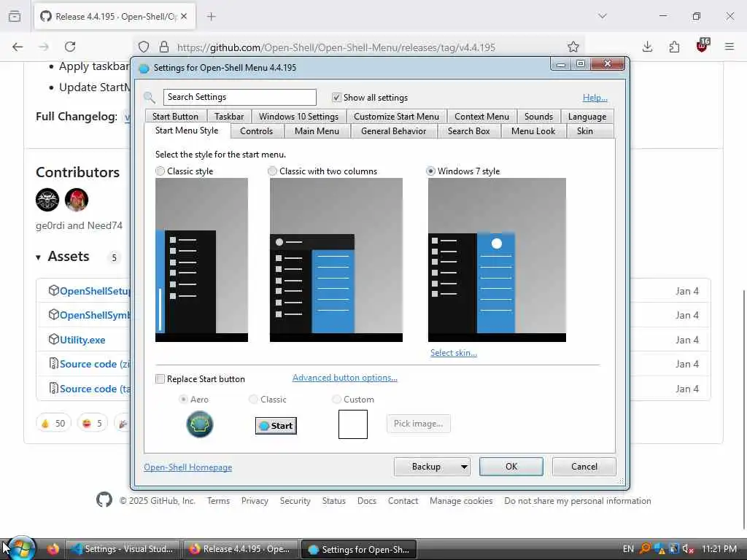Click the Firefox view sidebar icon
The width and height of the screenshot is (747, 560).
pos(15,17)
